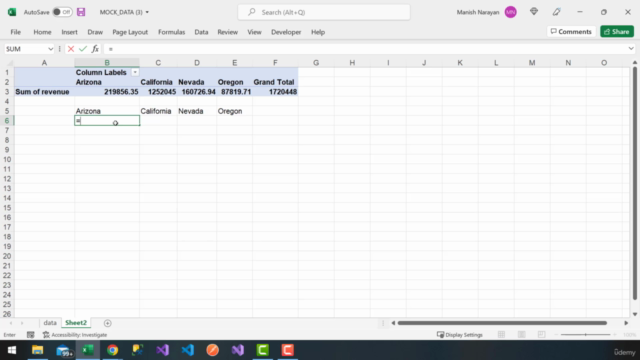Switch to the Insert tab
Image resolution: width=640 pixels, height=360 pixels.
[x=69, y=32]
